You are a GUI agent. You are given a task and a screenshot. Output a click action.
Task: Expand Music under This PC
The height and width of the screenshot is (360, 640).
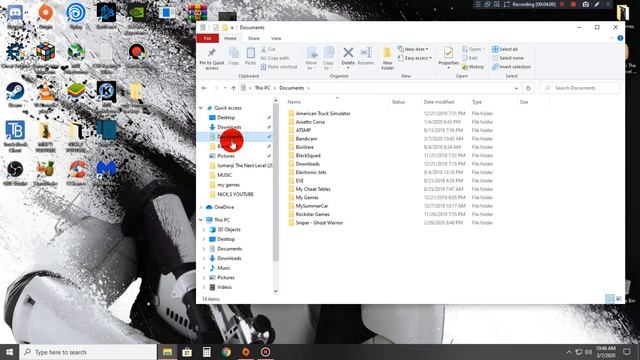[204, 268]
